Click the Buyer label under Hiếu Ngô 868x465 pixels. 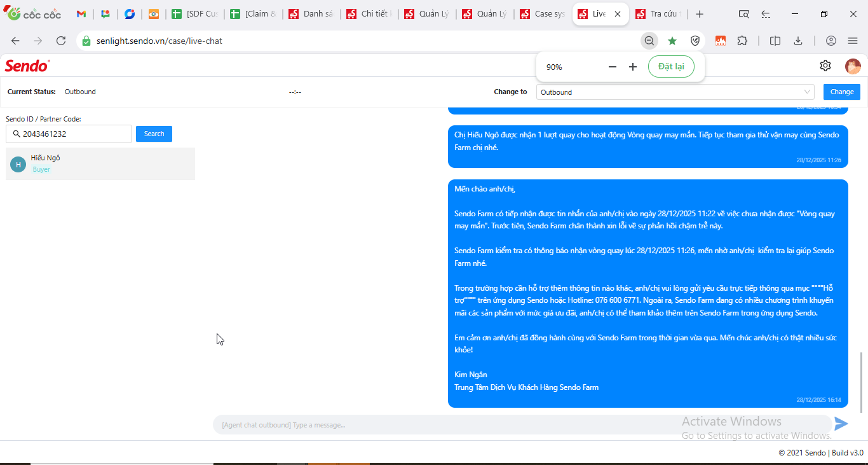(x=41, y=169)
